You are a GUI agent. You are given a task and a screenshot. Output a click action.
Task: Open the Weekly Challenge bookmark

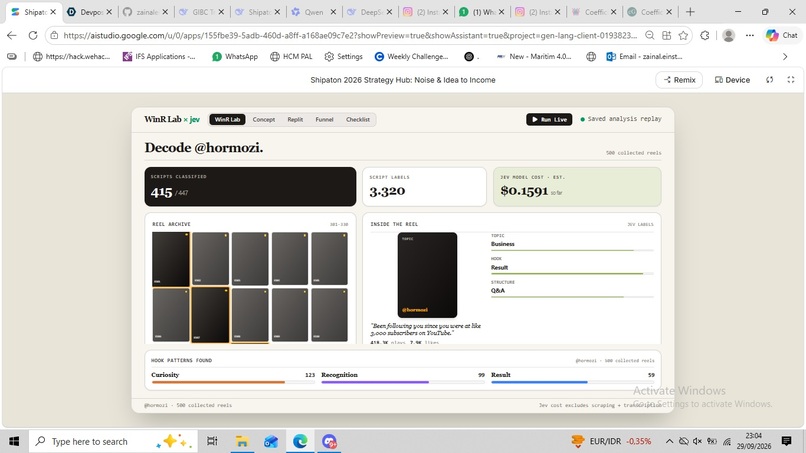coord(411,57)
